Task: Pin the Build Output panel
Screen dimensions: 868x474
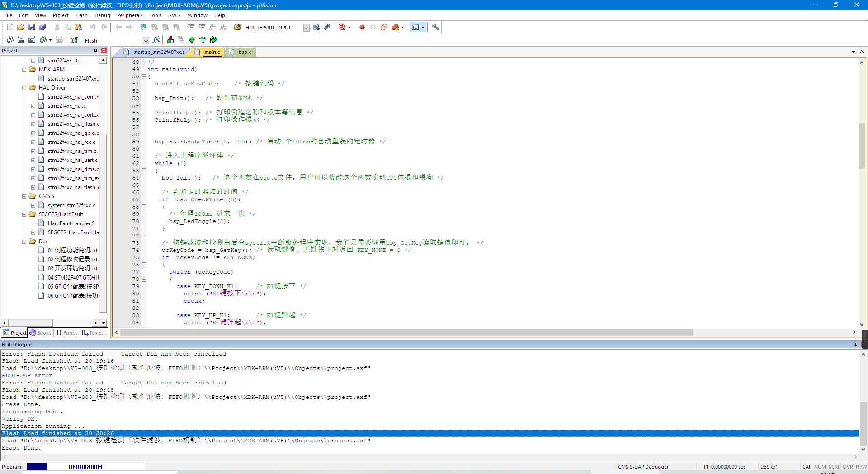Action: [855, 345]
